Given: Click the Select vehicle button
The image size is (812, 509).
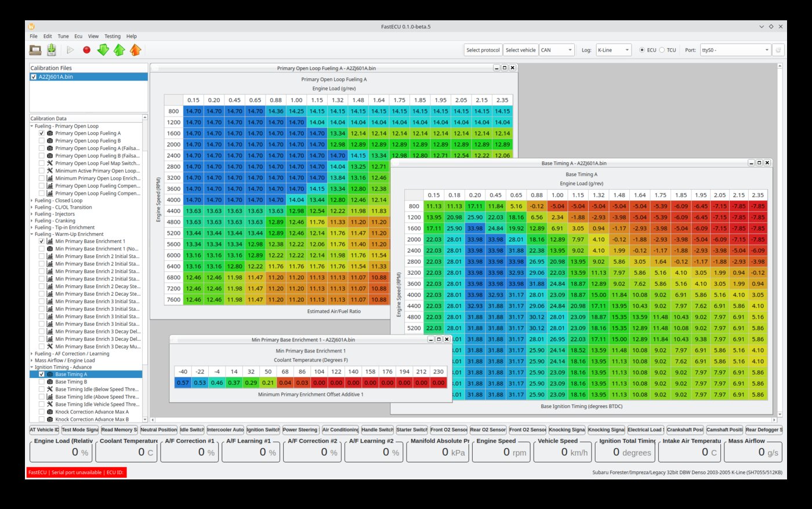Looking at the screenshot, I should pos(521,50).
